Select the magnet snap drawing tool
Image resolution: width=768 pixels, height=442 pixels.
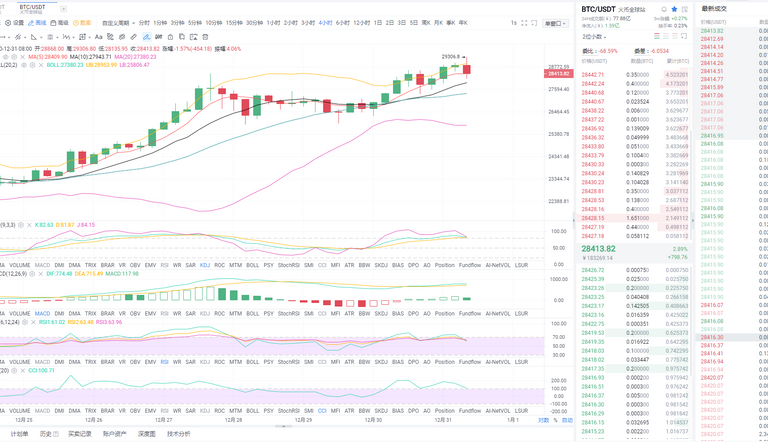[x=110, y=37]
